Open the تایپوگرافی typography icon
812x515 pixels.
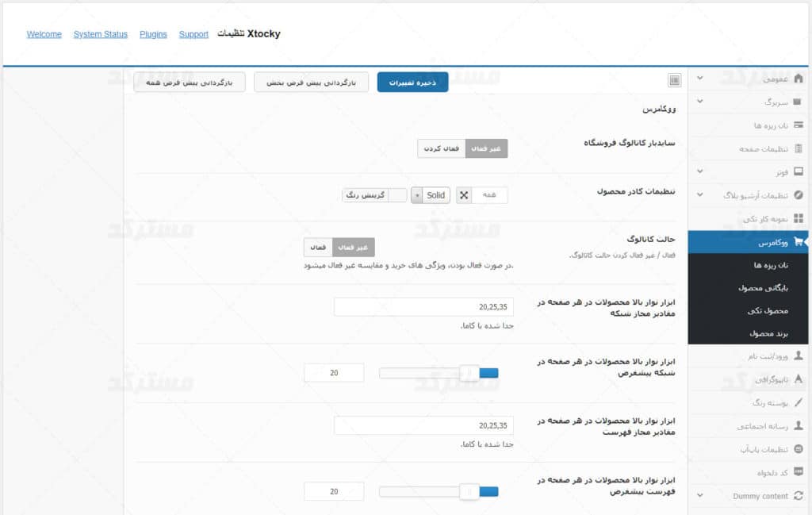[x=798, y=379]
